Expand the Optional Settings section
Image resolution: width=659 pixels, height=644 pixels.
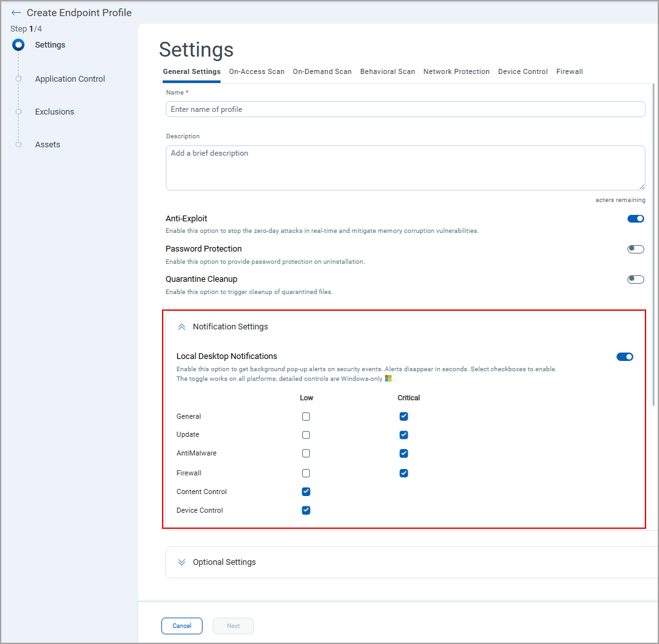(181, 562)
